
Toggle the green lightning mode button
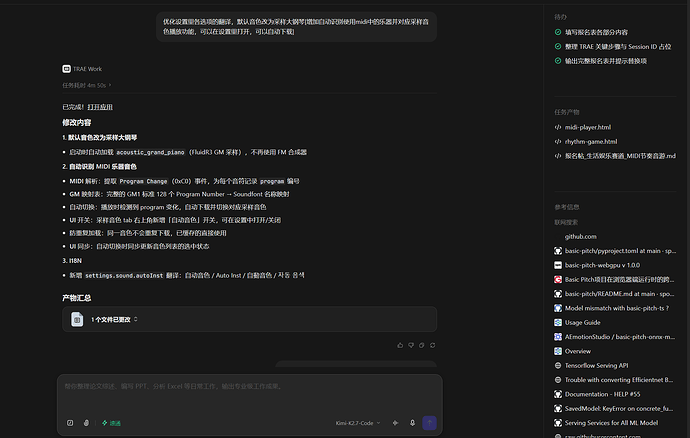coord(111,423)
